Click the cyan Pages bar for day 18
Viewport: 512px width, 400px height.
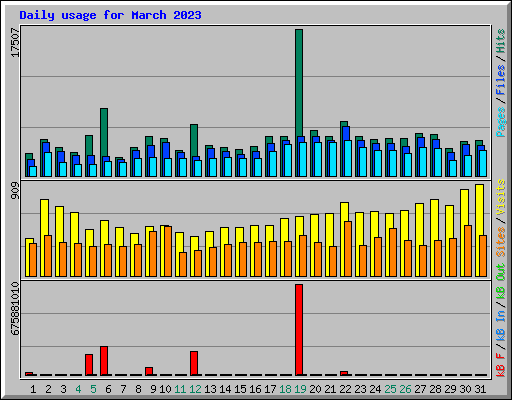[288, 160]
